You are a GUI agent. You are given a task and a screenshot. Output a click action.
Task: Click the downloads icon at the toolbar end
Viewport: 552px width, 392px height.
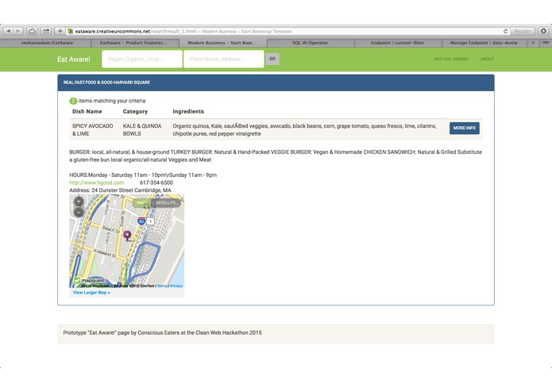click(x=543, y=31)
